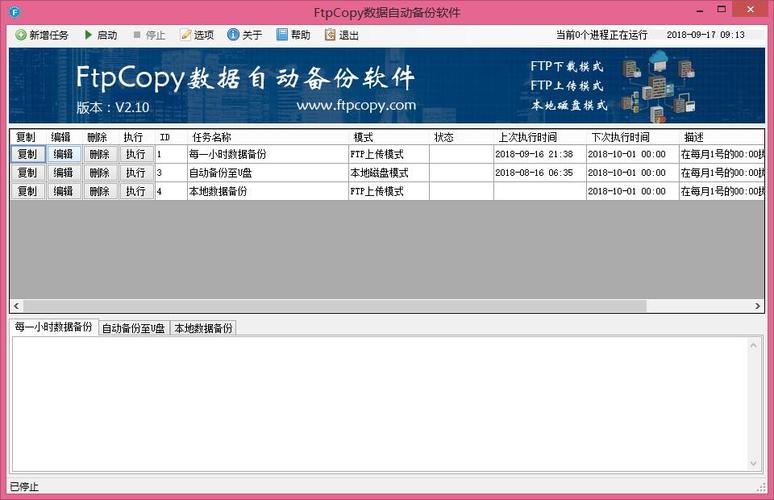Switch to the 本地数据备份 log tab
This screenshot has height=500, width=774.
point(203,328)
